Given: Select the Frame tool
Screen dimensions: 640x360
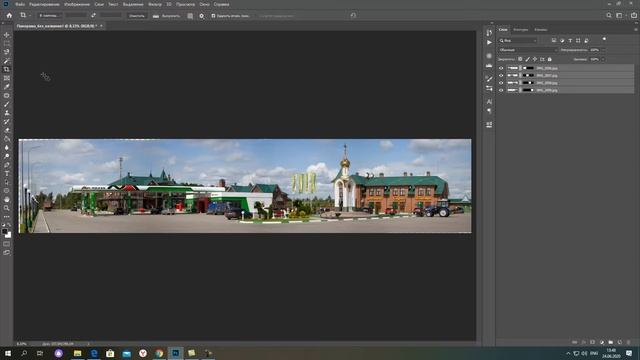Looking at the screenshot, I should click(x=7, y=78).
